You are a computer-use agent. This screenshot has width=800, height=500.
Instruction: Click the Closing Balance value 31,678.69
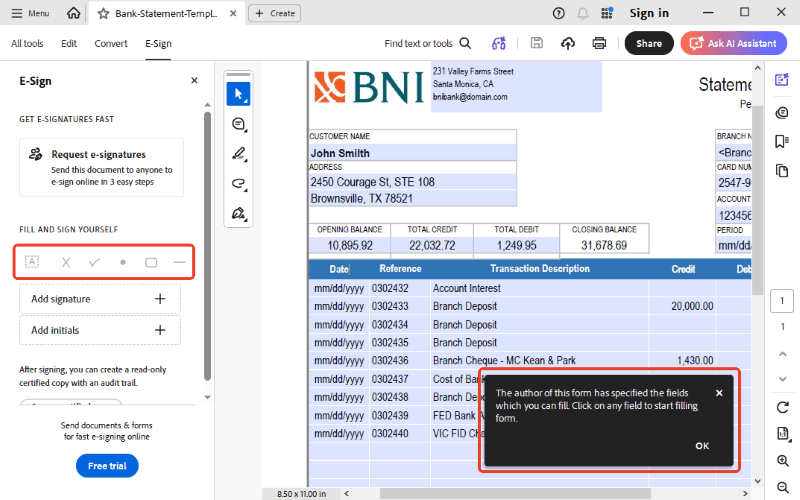(604, 245)
